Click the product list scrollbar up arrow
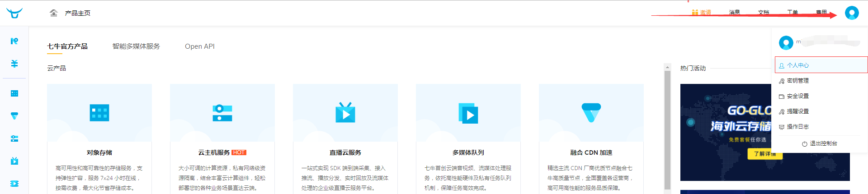Image resolution: width=868 pixels, height=194 pixels. (x=667, y=67)
